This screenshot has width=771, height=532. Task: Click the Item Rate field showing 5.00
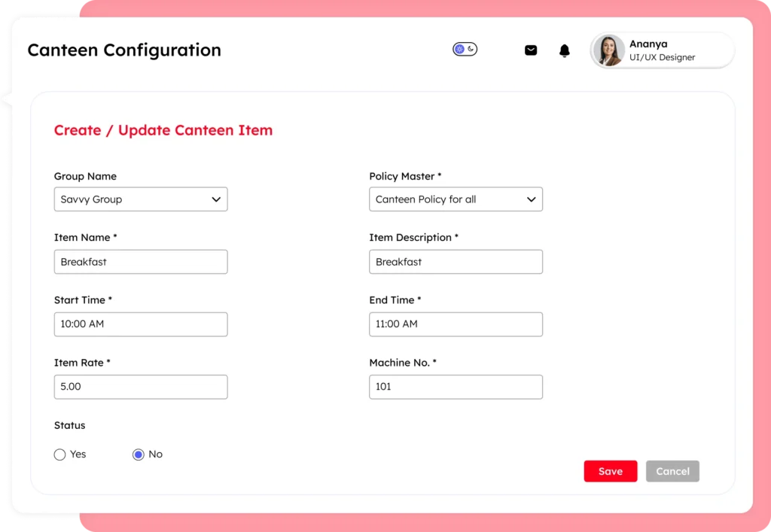(141, 387)
